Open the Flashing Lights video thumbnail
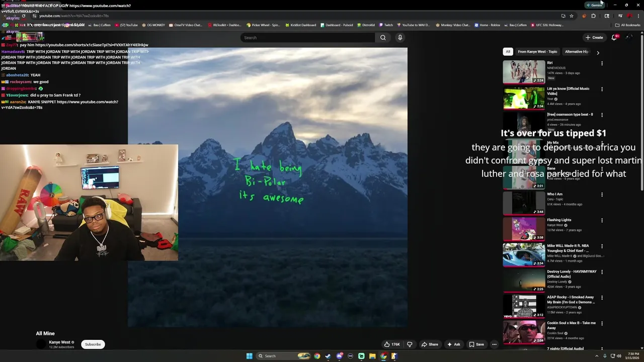 tap(524, 229)
